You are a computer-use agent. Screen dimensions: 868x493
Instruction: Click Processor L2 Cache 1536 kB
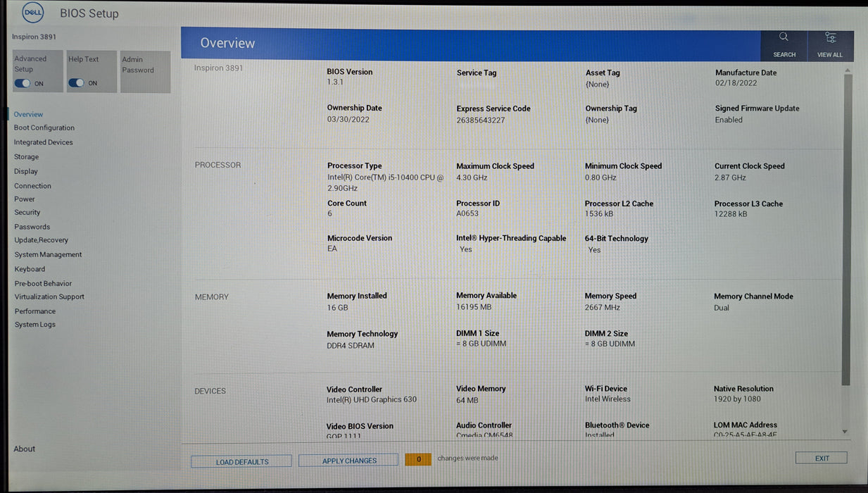599,214
